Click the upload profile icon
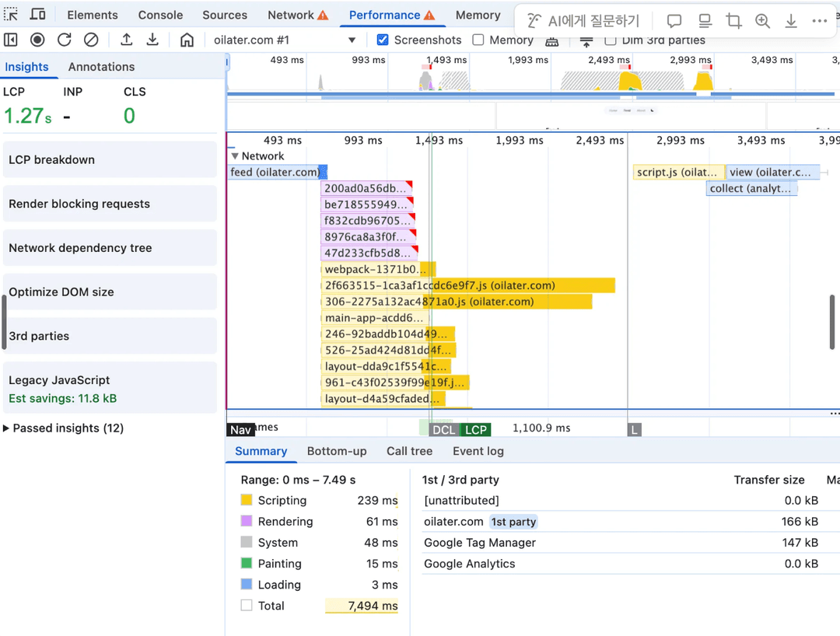840x636 pixels. tap(126, 40)
